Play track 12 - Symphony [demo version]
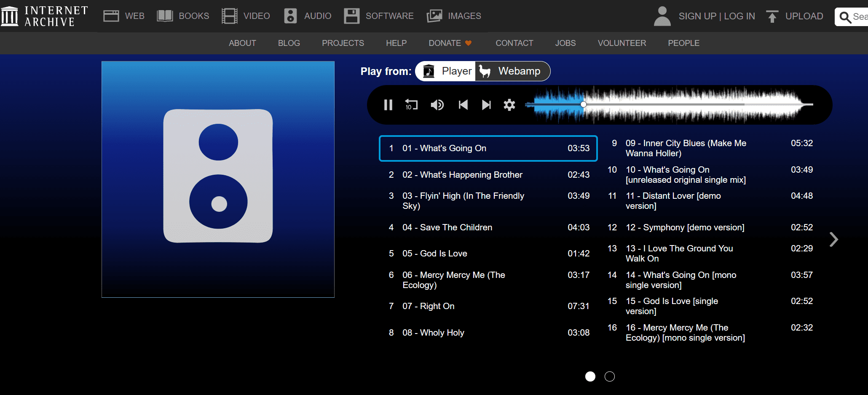The height and width of the screenshot is (395, 868). [x=710, y=227]
